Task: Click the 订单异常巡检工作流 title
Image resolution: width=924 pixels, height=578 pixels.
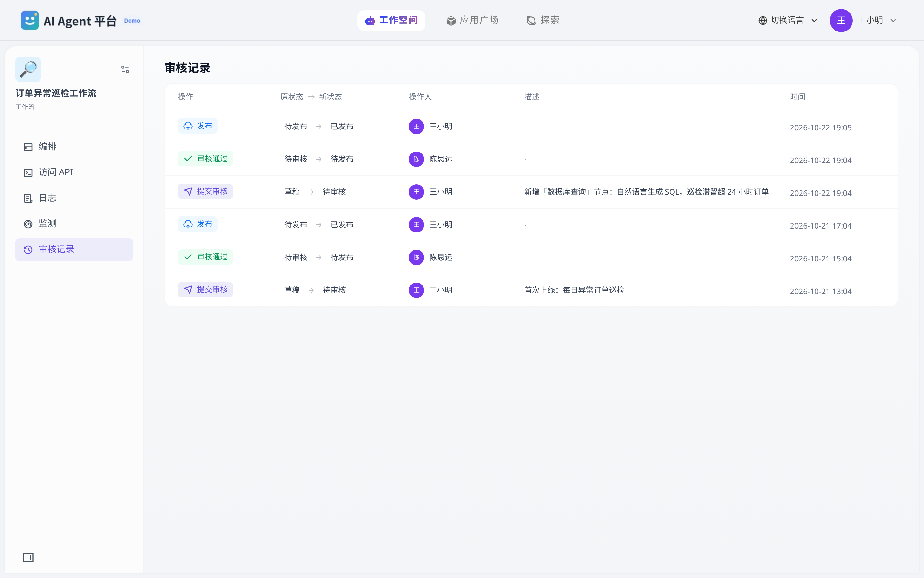Action: point(56,93)
